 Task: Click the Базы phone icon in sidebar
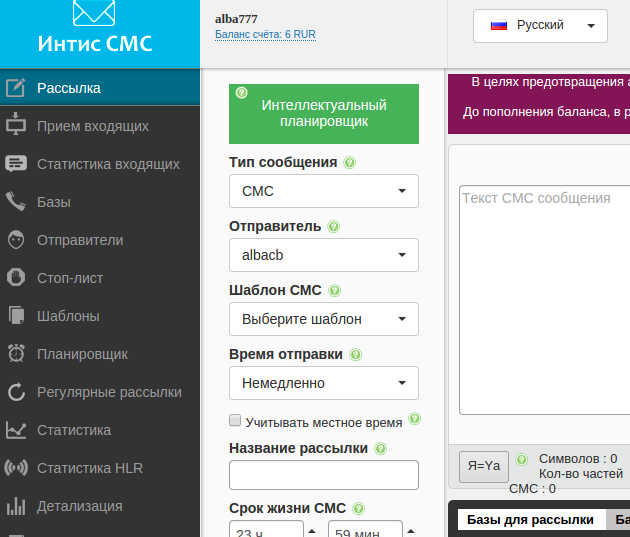click(x=15, y=202)
